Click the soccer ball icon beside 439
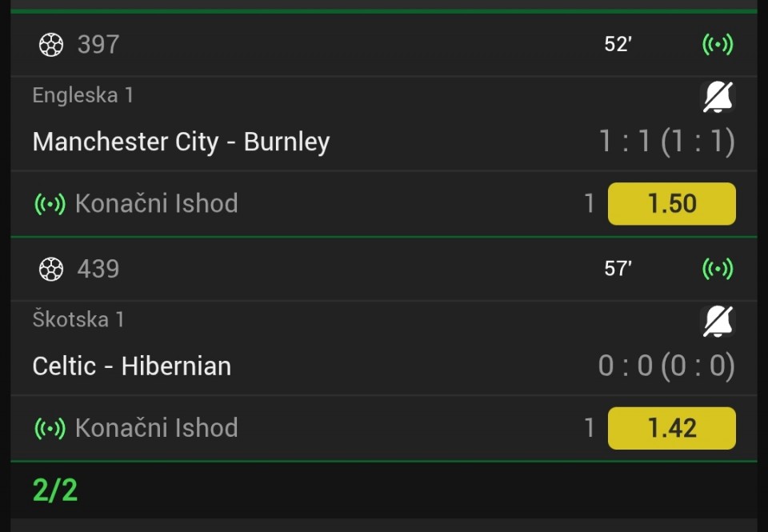This screenshot has height=532, width=768. point(50,269)
